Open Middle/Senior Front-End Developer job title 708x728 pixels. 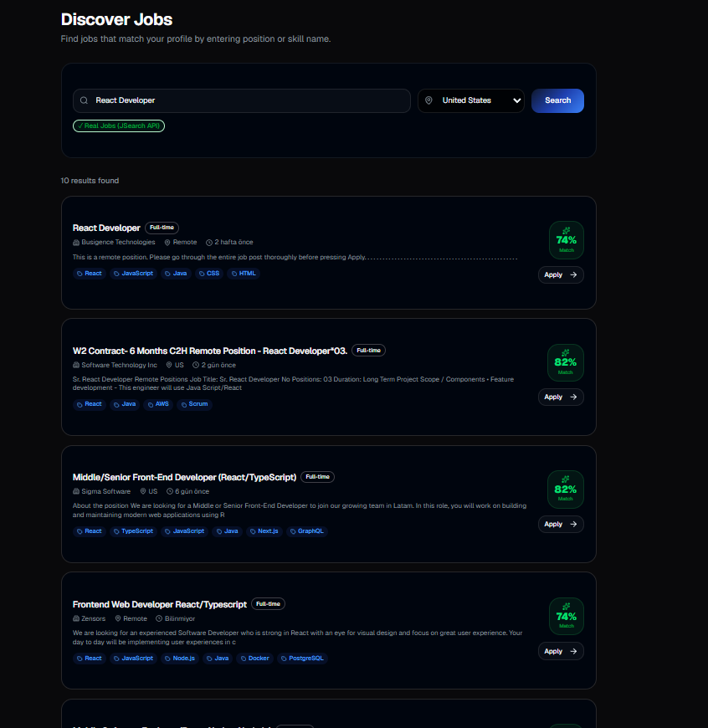click(x=184, y=477)
